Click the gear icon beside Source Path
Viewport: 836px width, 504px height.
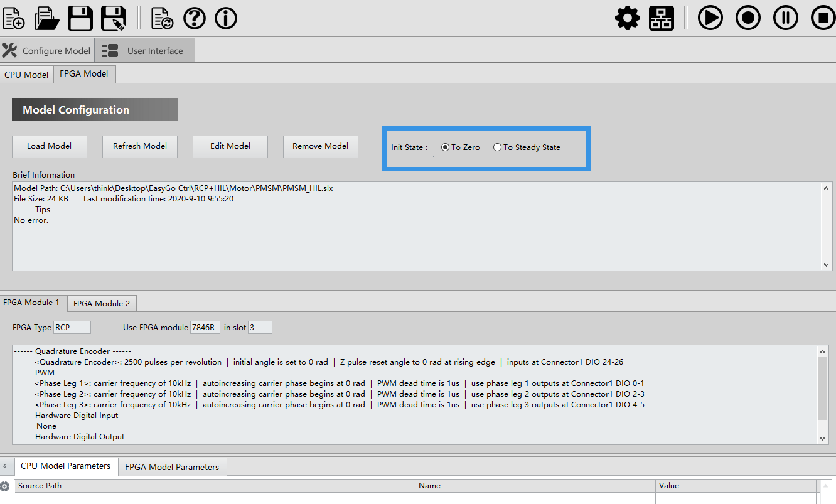pos(5,486)
